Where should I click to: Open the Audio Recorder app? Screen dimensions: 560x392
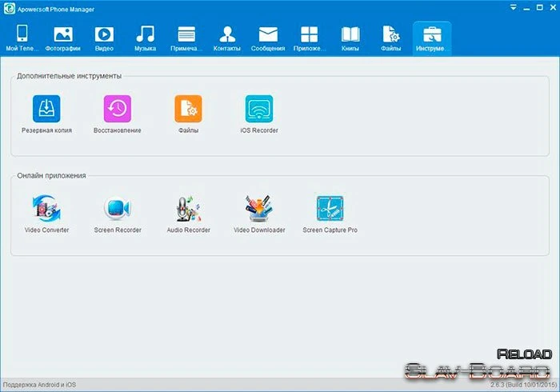(x=188, y=214)
